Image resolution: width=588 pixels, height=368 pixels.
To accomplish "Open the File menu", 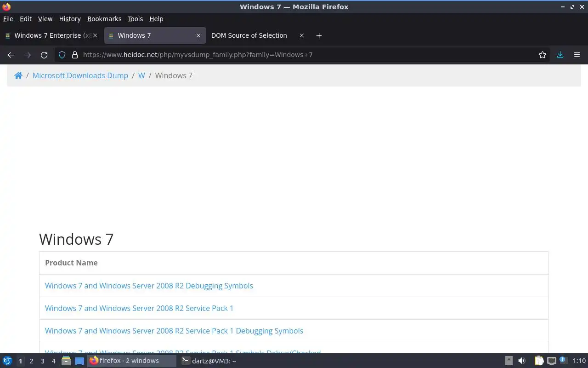I will click(x=8, y=19).
